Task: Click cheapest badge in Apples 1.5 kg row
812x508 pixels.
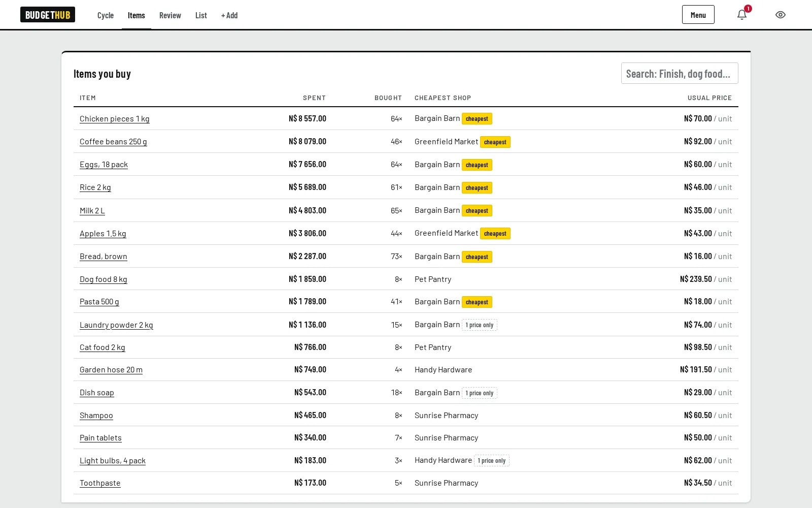Action: [x=495, y=234]
